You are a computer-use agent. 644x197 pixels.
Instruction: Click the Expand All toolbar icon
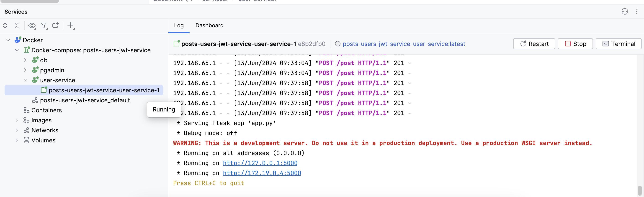point(5,25)
